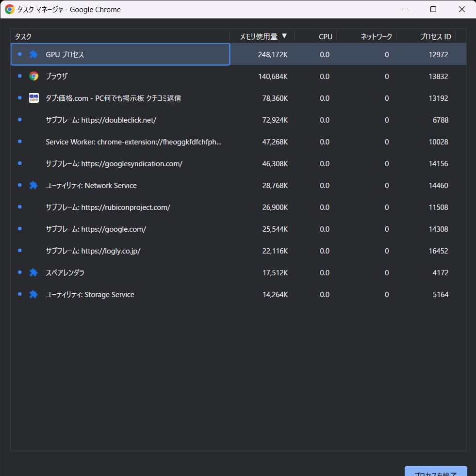Image resolution: width=476 pixels, height=476 pixels.
Task: Sort by the タスク column header
Action: pos(120,36)
